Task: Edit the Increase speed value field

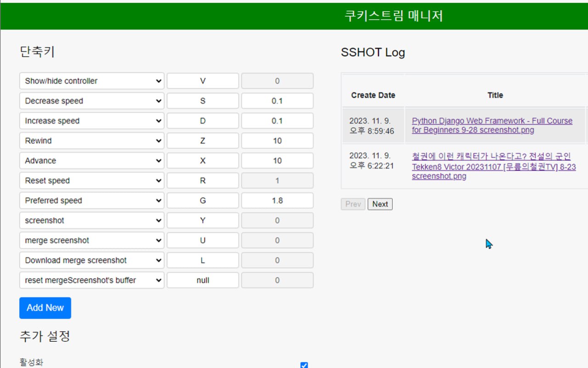Action: pos(277,121)
